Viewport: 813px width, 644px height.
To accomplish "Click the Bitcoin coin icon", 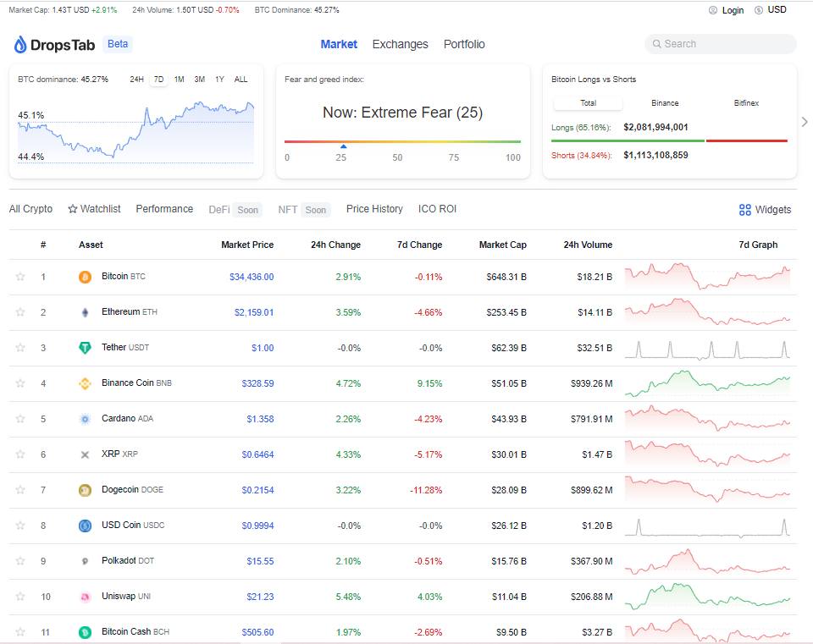I will [x=85, y=278].
